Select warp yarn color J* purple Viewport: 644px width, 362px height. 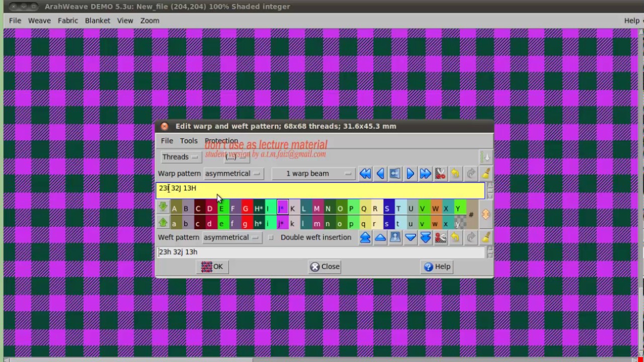click(282, 208)
